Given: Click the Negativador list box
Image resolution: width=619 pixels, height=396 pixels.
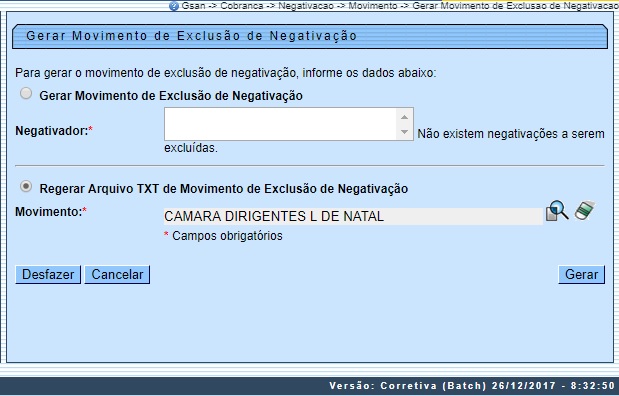Looking at the screenshot, I should pyautogui.click(x=289, y=124).
